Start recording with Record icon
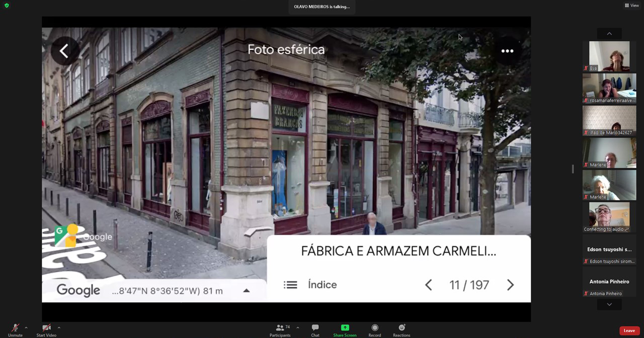Screen dimensions: 644x338 pos(374,330)
